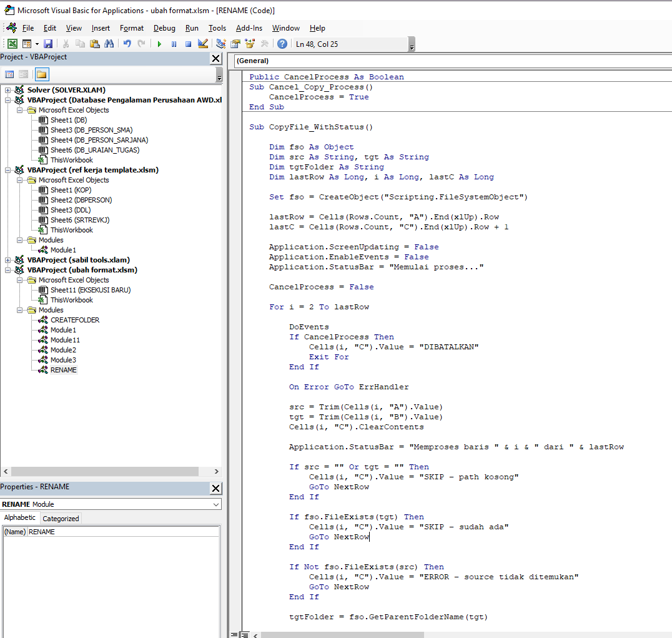Open the Tools menu
Screen dimensions: 672x638
[217, 28]
